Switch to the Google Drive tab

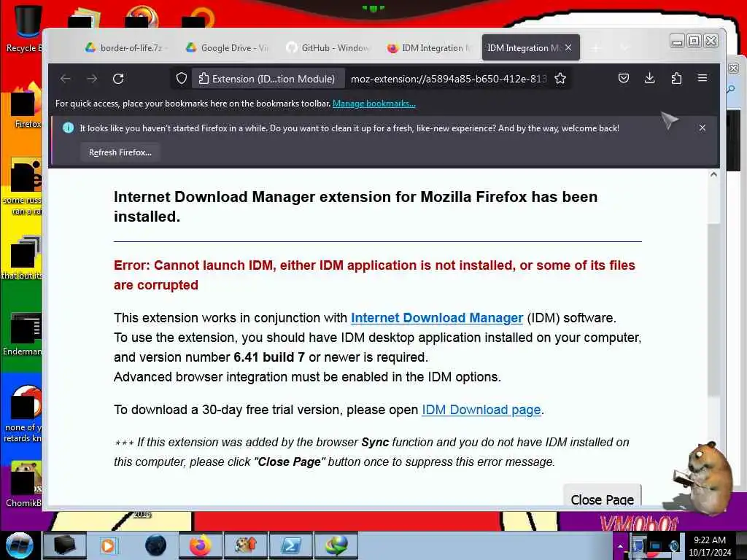click(228, 47)
